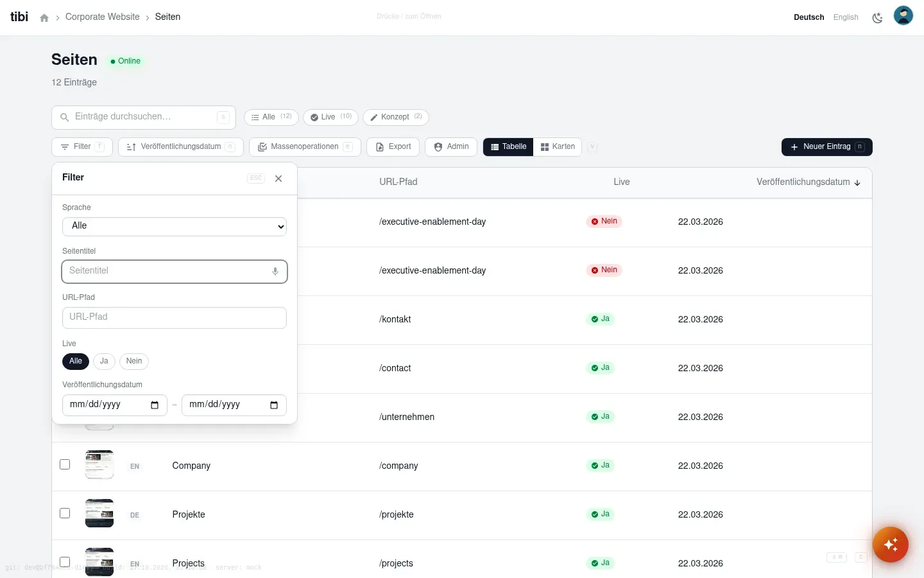Screen dimensions: 924x578
Task: Go to the home breadcrumb icon
Action: [44, 18]
